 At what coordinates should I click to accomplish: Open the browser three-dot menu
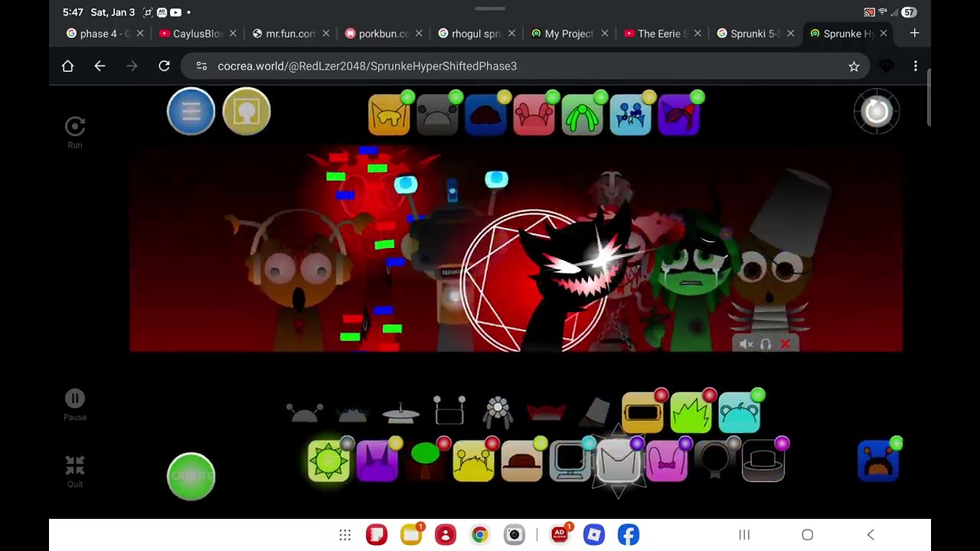tap(916, 67)
